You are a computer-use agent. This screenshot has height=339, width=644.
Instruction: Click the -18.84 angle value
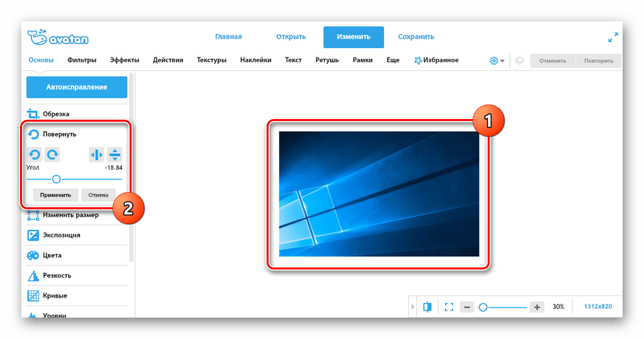tap(114, 168)
